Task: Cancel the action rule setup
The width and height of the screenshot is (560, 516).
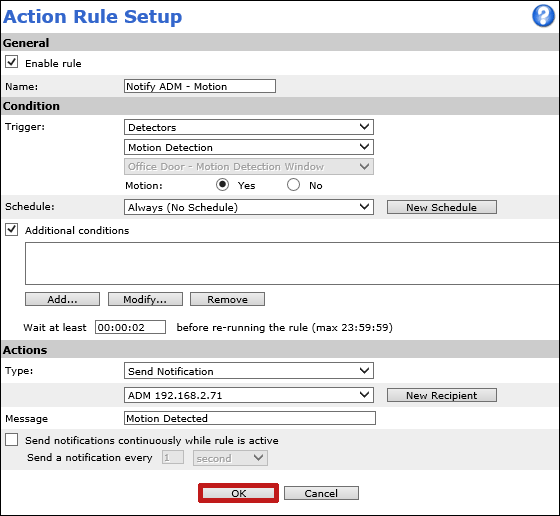Action: 321,493
